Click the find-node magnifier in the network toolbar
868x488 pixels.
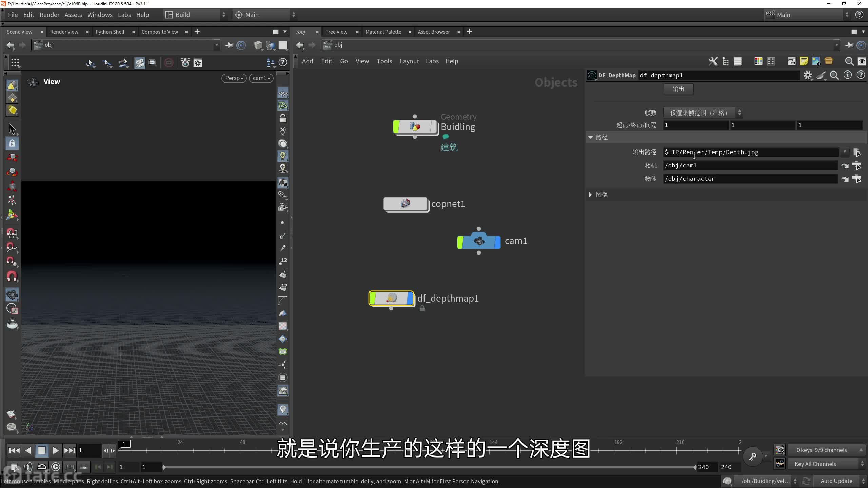point(849,61)
